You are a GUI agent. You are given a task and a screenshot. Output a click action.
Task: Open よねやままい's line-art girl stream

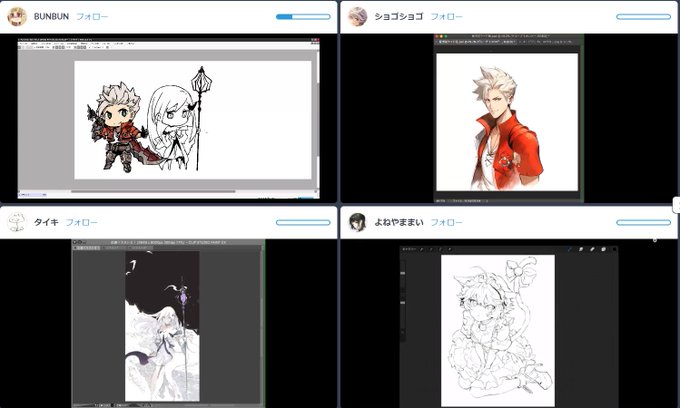pos(509,327)
